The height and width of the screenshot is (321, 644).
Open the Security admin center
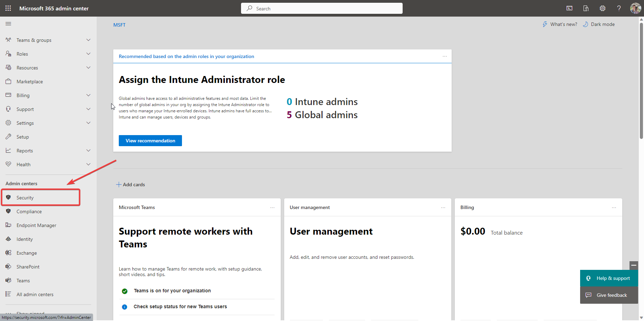click(x=25, y=198)
